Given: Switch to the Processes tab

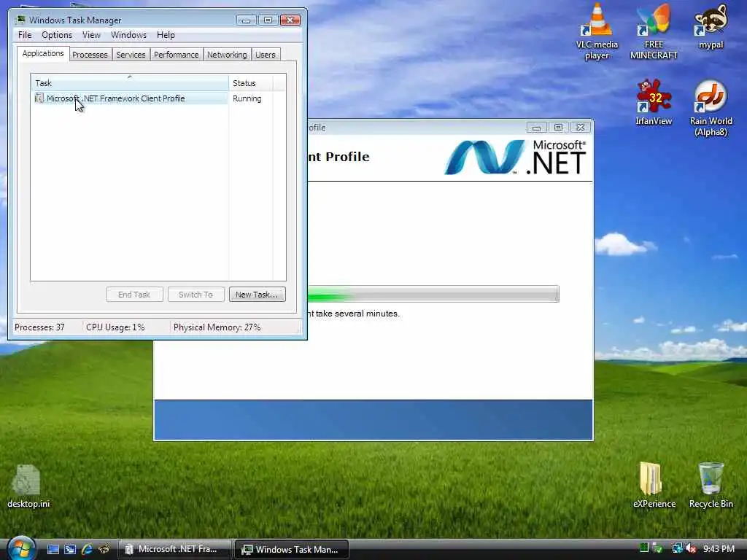Looking at the screenshot, I should pos(90,55).
